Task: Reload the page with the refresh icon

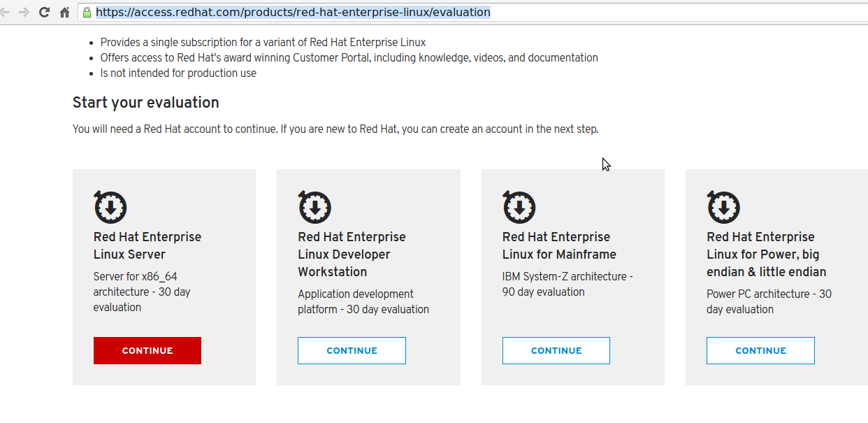Action: (x=44, y=12)
